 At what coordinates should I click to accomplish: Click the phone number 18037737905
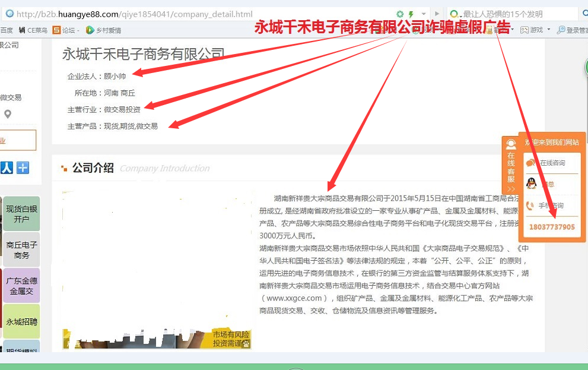pos(552,227)
